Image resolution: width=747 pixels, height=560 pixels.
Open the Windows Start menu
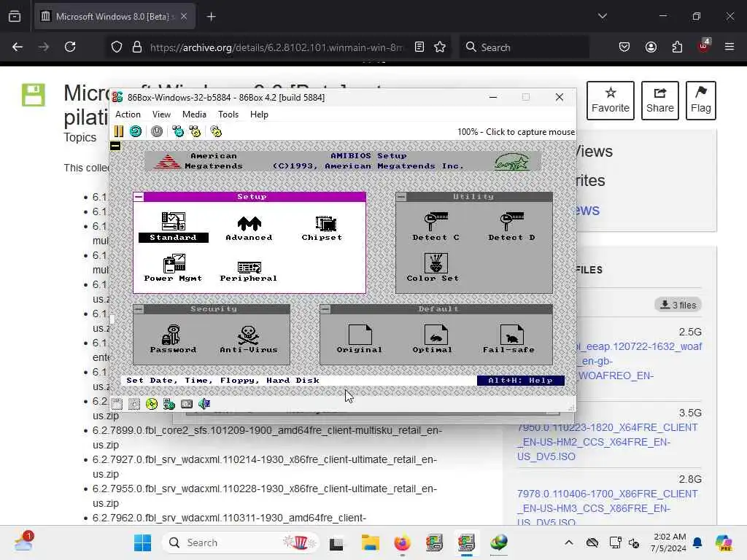coord(142,542)
